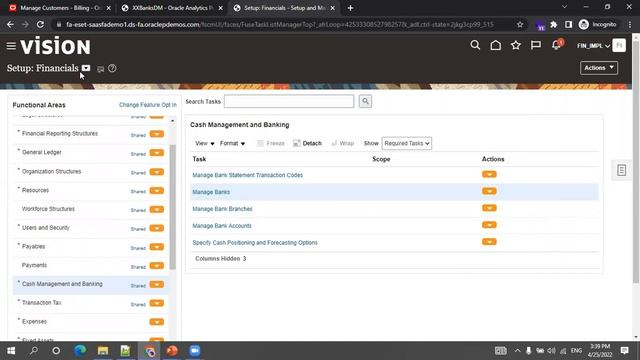
Task: Open the Actions dropdown button
Action: [599, 68]
